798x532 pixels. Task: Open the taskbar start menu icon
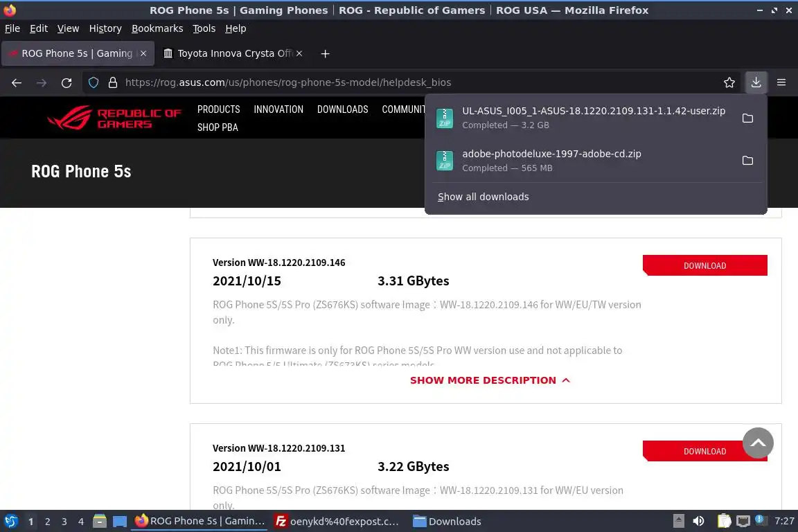10,522
